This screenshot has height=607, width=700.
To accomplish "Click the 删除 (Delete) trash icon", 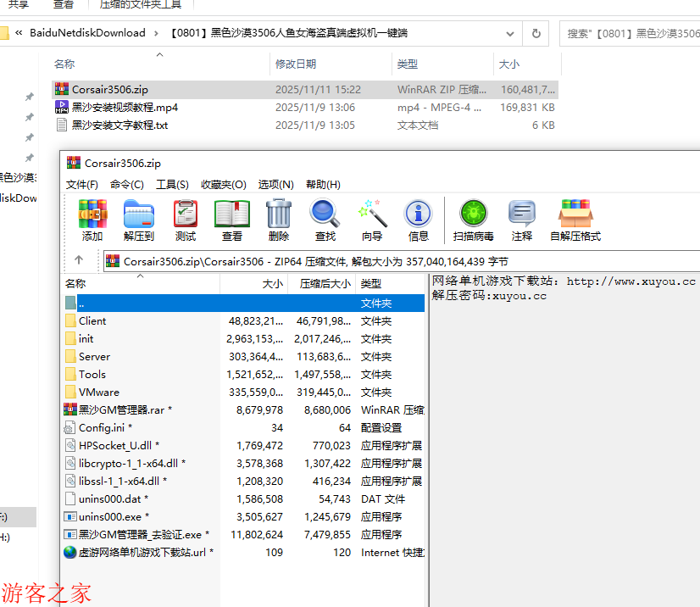I will tap(278, 220).
